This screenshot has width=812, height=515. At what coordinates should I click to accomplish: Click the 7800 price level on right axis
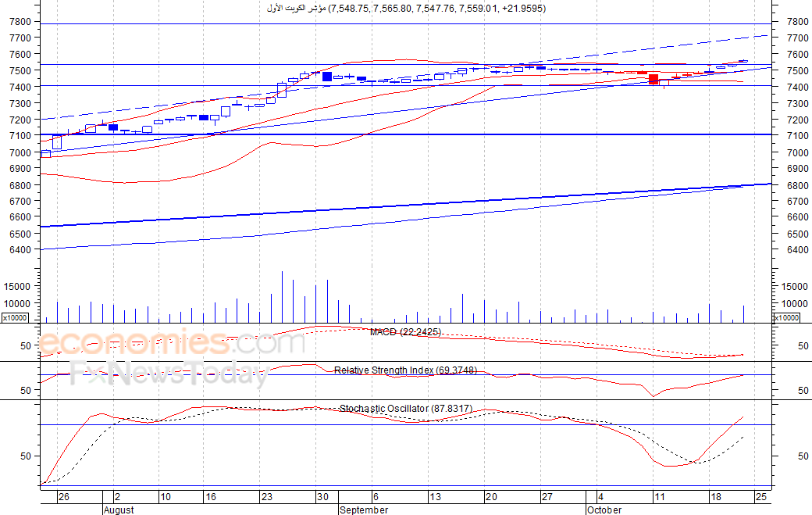(797, 22)
